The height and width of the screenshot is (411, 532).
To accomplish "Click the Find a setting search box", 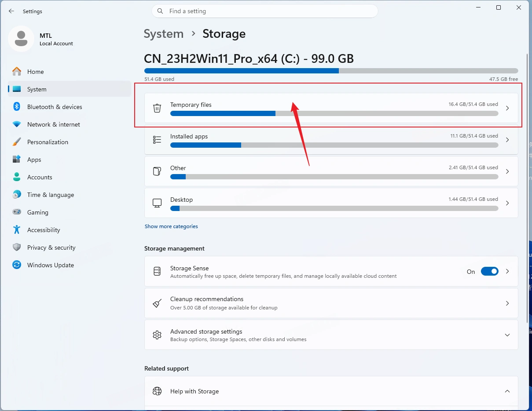I will coord(265,11).
